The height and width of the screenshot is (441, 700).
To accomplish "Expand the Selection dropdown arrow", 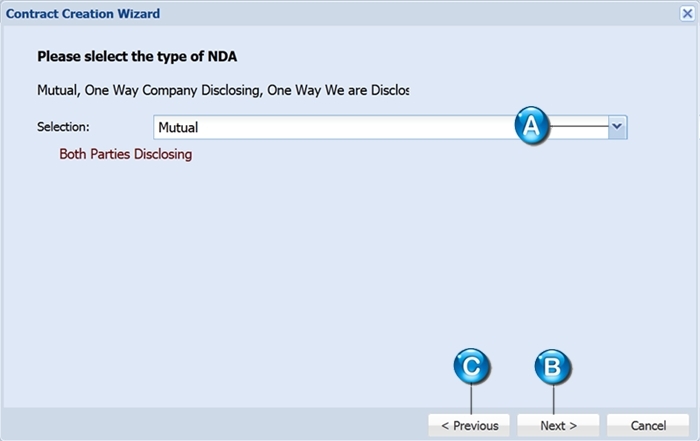I will [x=617, y=127].
